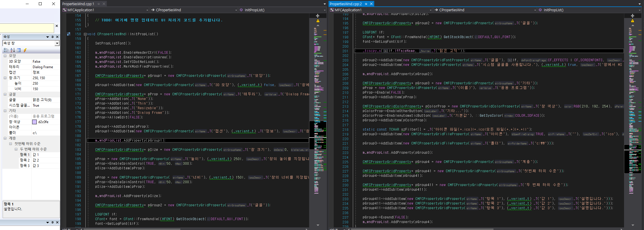Open right pane MFCApplication1 project dropdown
The width and height of the screenshot is (644, 230).
[x=431, y=10]
